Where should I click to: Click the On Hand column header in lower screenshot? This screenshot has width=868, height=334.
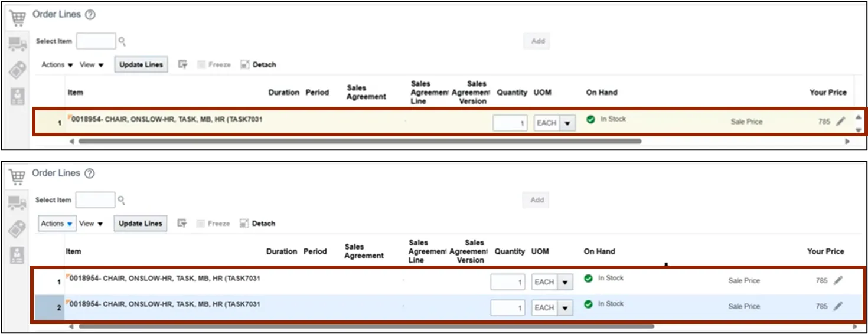point(599,251)
